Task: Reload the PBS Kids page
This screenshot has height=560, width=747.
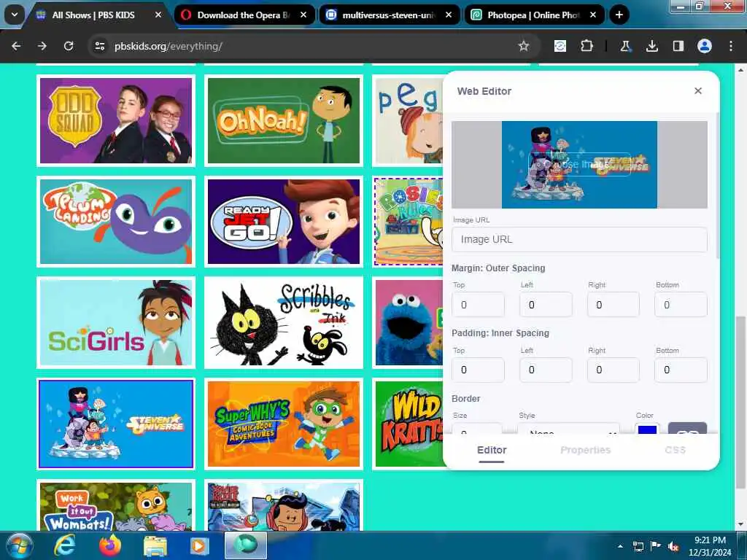Action: pos(69,46)
